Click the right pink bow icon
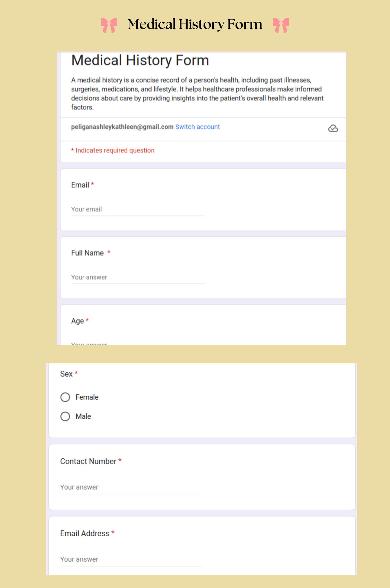This screenshot has width=390, height=588. [281, 25]
